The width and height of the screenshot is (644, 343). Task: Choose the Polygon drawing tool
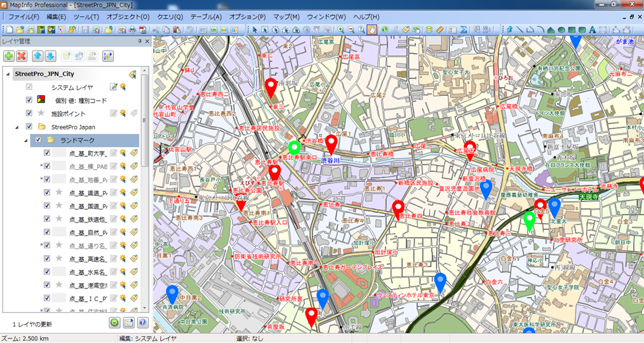coord(551,30)
